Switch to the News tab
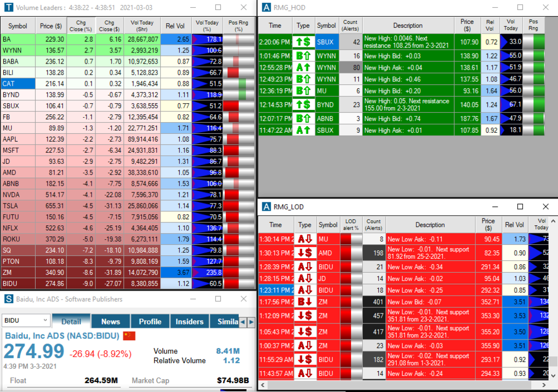 [x=110, y=321]
